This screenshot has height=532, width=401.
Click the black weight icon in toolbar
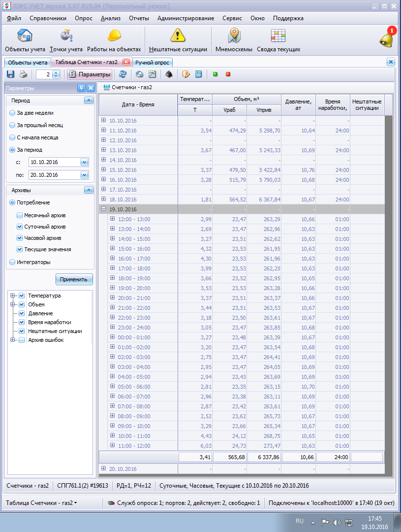(x=169, y=74)
